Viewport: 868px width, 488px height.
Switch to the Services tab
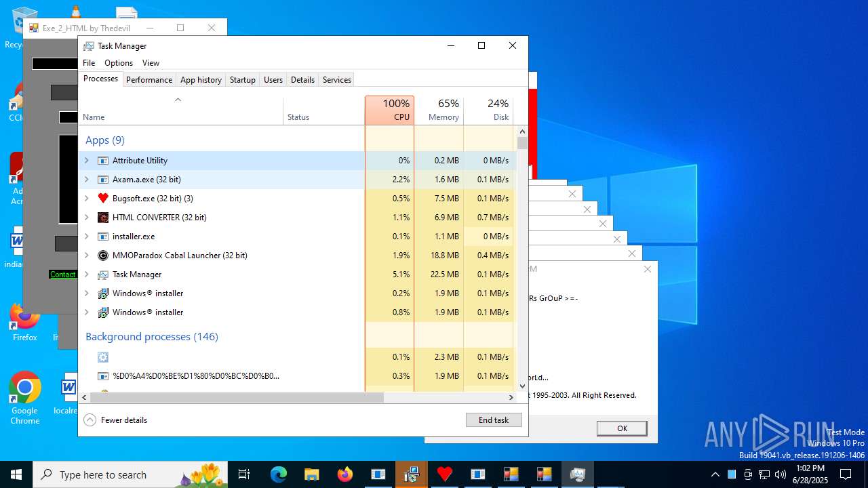pyautogui.click(x=337, y=80)
